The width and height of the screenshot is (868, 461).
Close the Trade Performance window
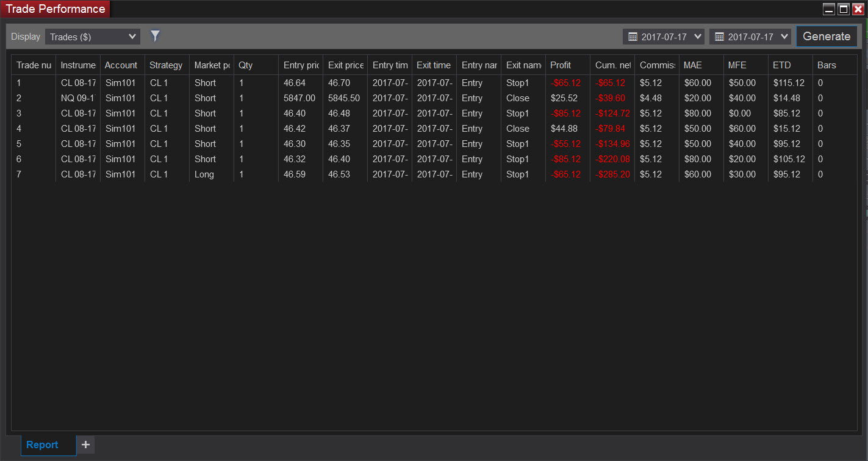click(x=858, y=9)
